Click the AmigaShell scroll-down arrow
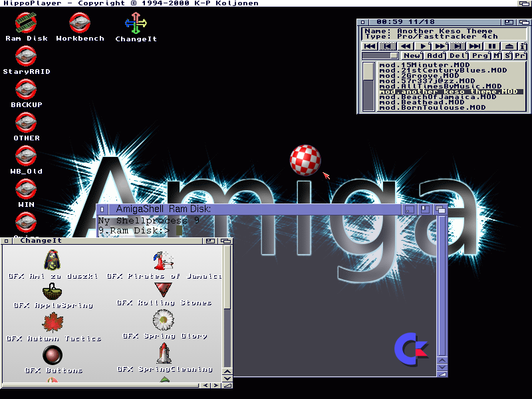The height and width of the screenshot is (399, 532). (442, 367)
